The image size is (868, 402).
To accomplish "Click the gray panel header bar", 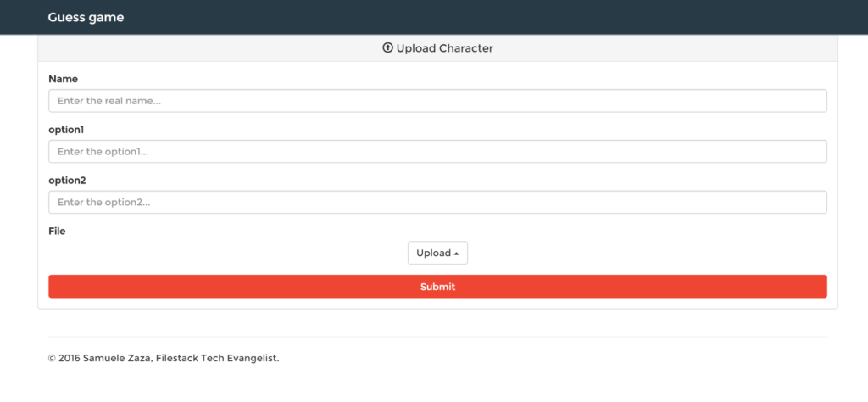I will click(212, 48).
